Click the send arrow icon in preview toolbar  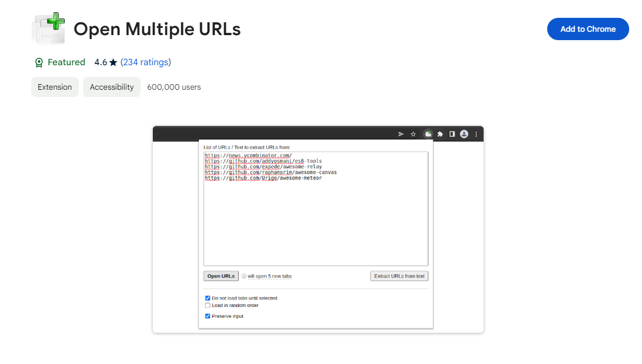[x=401, y=134]
